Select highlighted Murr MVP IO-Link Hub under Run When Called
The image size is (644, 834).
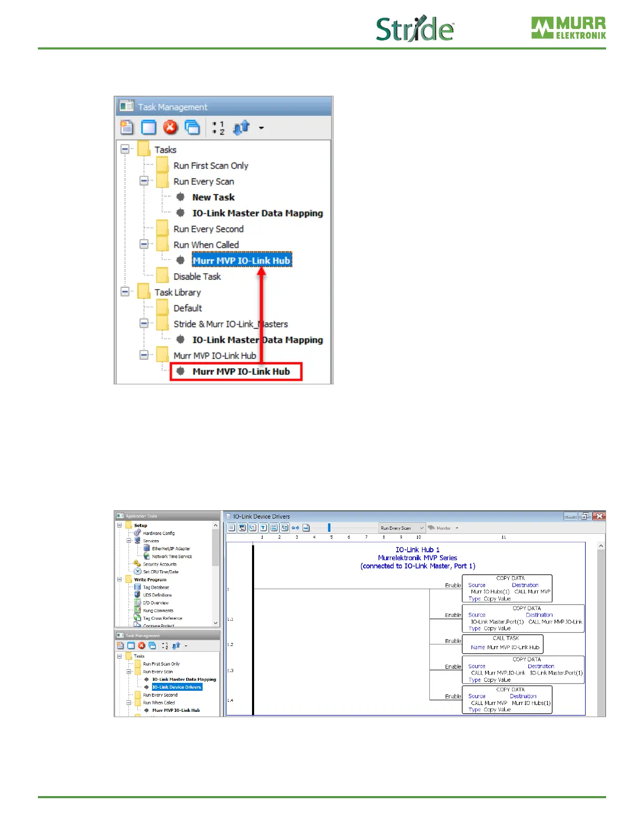click(241, 260)
